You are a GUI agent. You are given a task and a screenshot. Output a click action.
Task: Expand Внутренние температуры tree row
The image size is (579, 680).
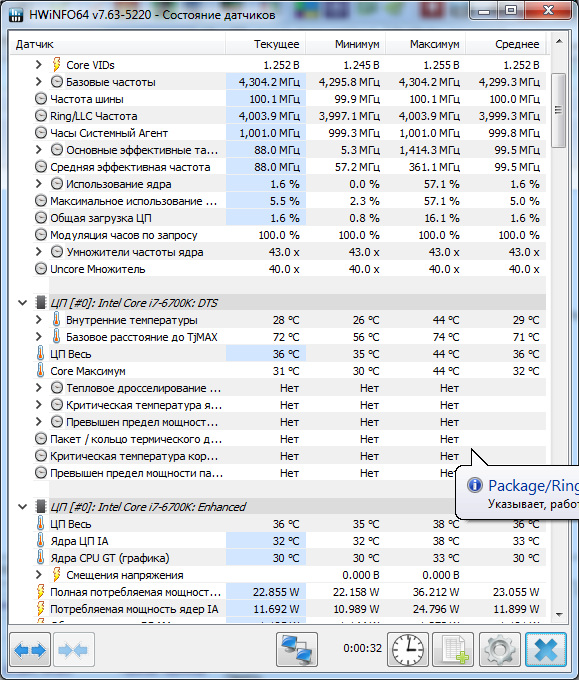(39, 320)
